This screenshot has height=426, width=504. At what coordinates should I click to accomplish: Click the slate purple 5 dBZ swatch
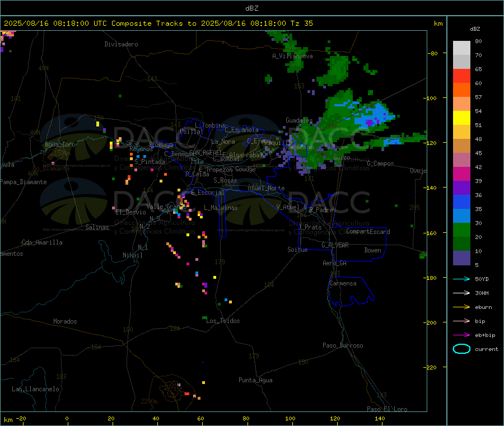461,258
